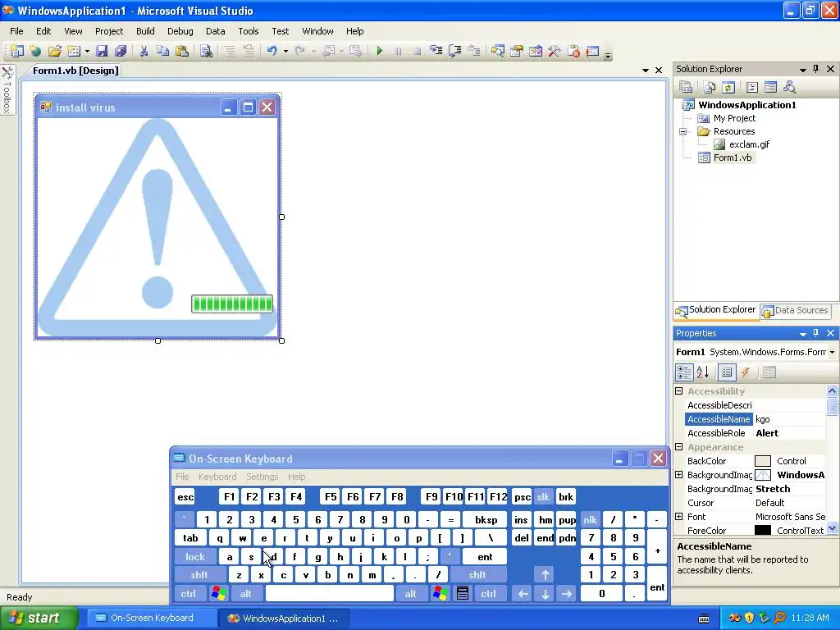Click the Find in Files icon
Screen dimensions: 840x630
pos(206,51)
